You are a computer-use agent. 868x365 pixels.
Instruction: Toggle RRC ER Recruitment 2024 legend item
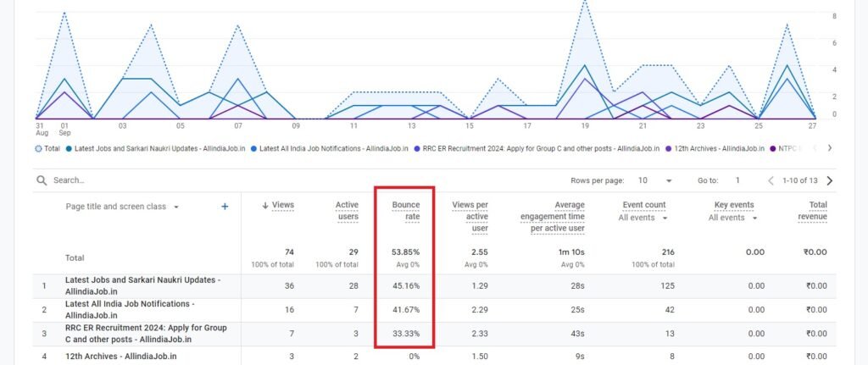[x=537, y=149]
